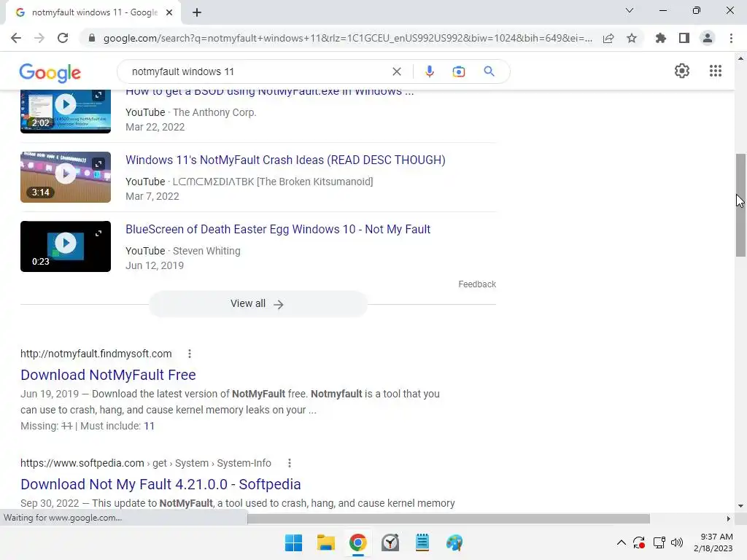Open File Explorer from taskbar
The height and width of the screenshot is (560, 747).
(326, 542)
